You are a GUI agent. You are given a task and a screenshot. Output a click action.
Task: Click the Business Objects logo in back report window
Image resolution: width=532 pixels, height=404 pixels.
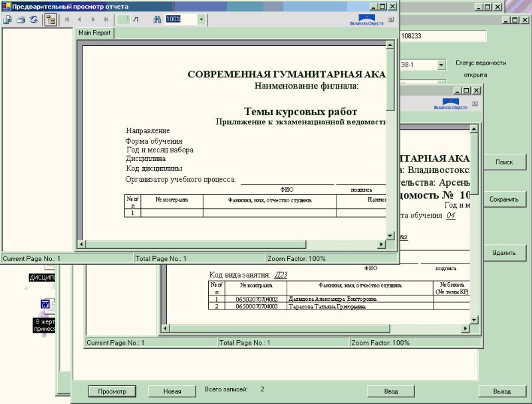pyautogui.click(x=451, y=104)
